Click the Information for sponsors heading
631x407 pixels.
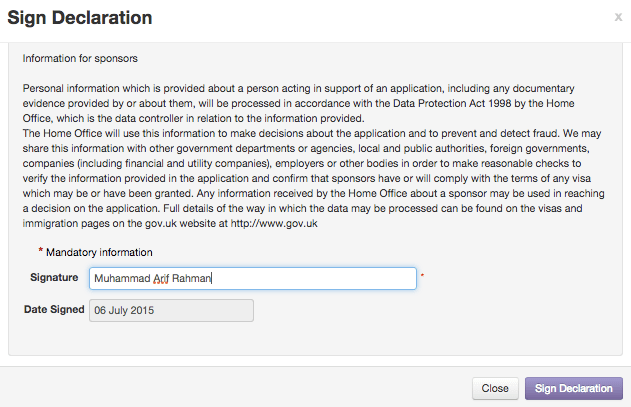80,59
